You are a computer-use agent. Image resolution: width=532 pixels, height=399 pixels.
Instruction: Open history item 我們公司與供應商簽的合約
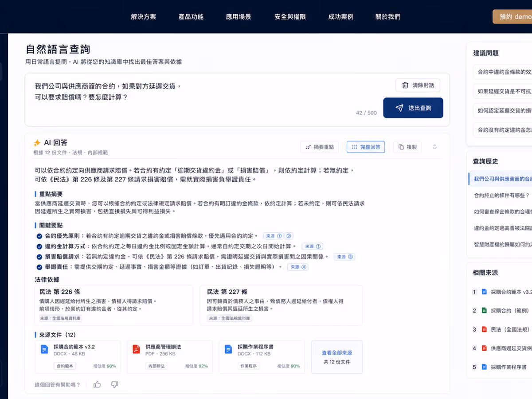click(501, 179)
